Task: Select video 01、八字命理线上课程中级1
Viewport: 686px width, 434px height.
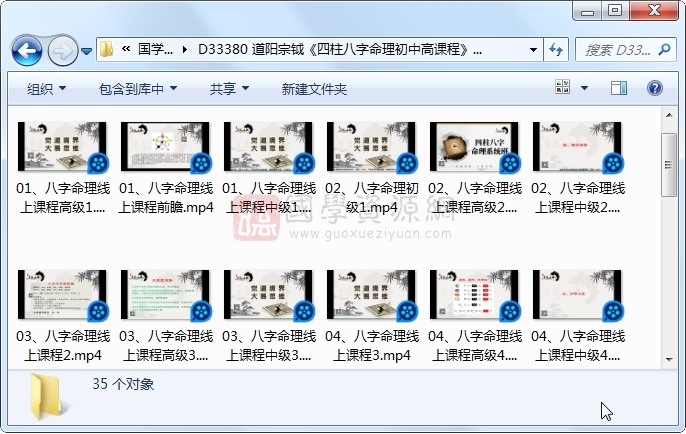Action: (x=269, y=168)
